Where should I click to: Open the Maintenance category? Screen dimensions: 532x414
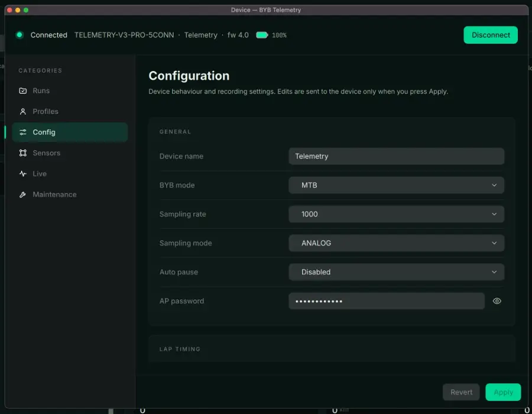[x=70, y=195]
